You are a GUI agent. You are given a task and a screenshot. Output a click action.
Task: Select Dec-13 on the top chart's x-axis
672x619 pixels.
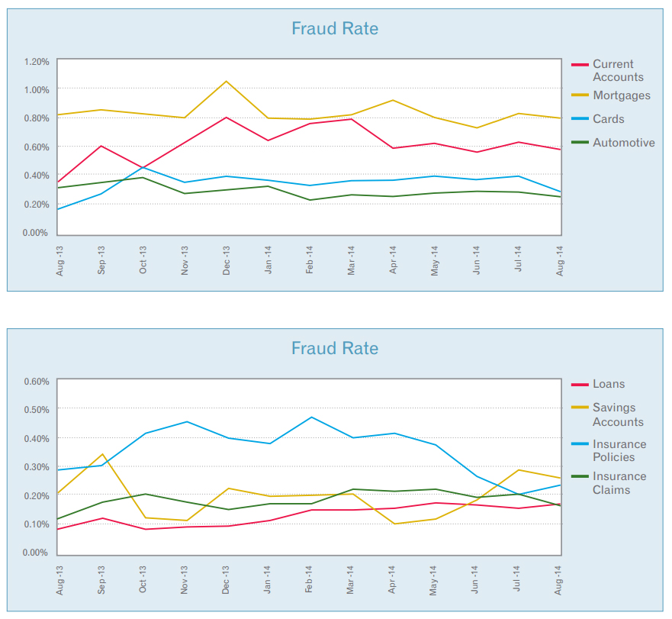coord(227,260)
